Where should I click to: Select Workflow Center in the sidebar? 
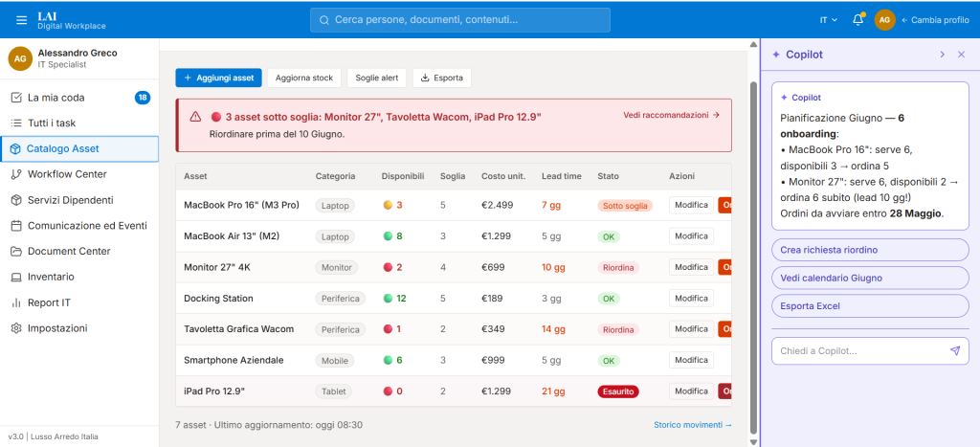79,174
